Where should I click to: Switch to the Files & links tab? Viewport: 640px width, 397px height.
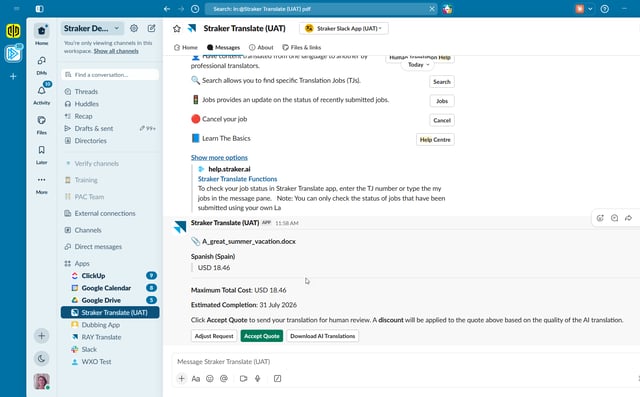pyautogui.click(x=302, y=47)
